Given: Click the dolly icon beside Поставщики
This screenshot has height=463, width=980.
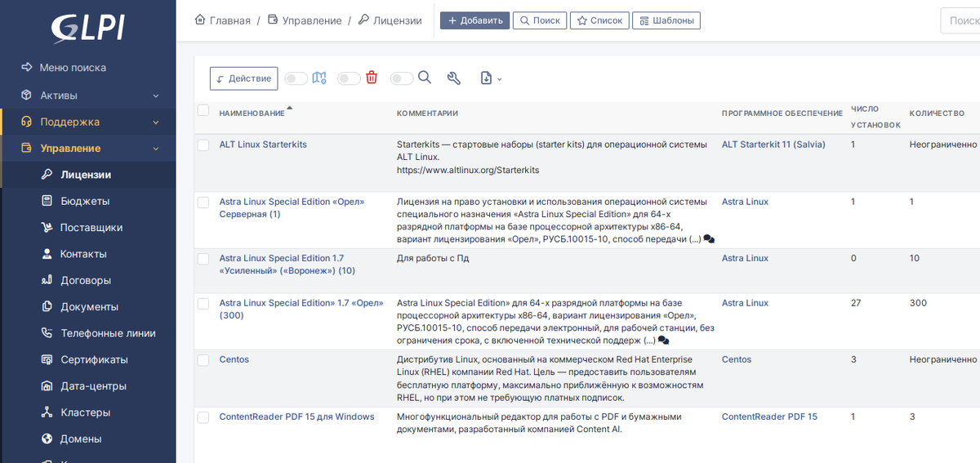Looking at the screenshot, I should coord(47,227).
